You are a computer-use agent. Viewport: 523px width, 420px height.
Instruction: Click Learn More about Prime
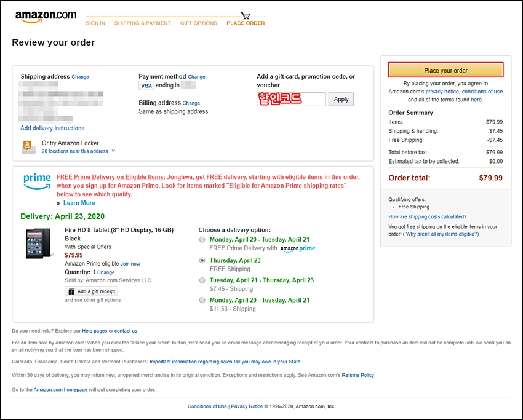(79, 203)
